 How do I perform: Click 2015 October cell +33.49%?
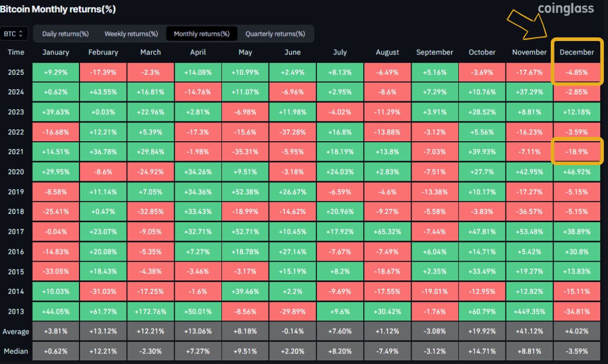(482, 272)
